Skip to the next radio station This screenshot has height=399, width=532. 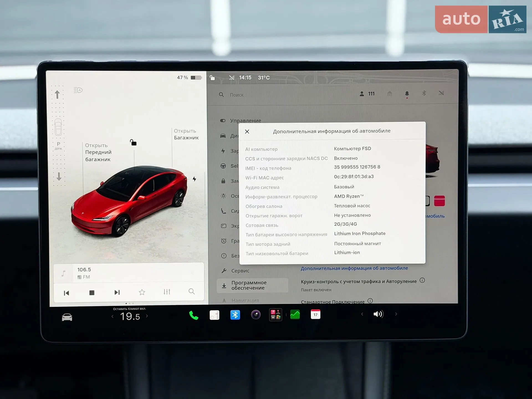(x=117, y=292)
